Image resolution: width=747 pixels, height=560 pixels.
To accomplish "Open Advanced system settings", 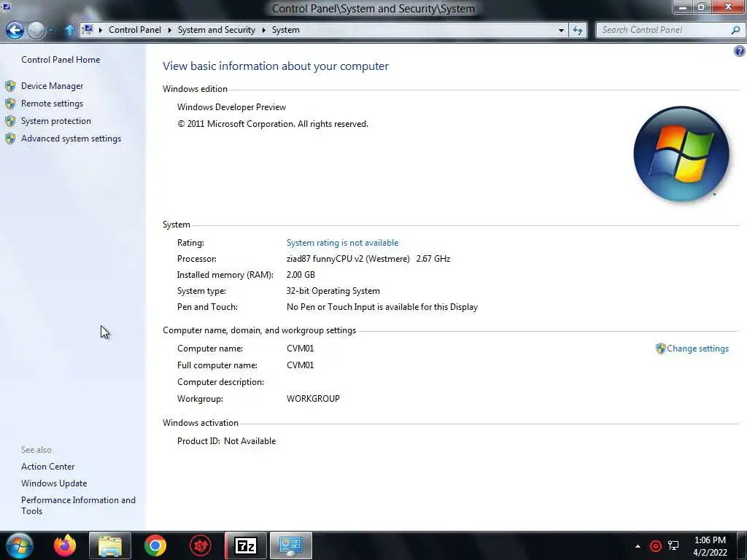I will pyautogui.click(x=71, y=139).
